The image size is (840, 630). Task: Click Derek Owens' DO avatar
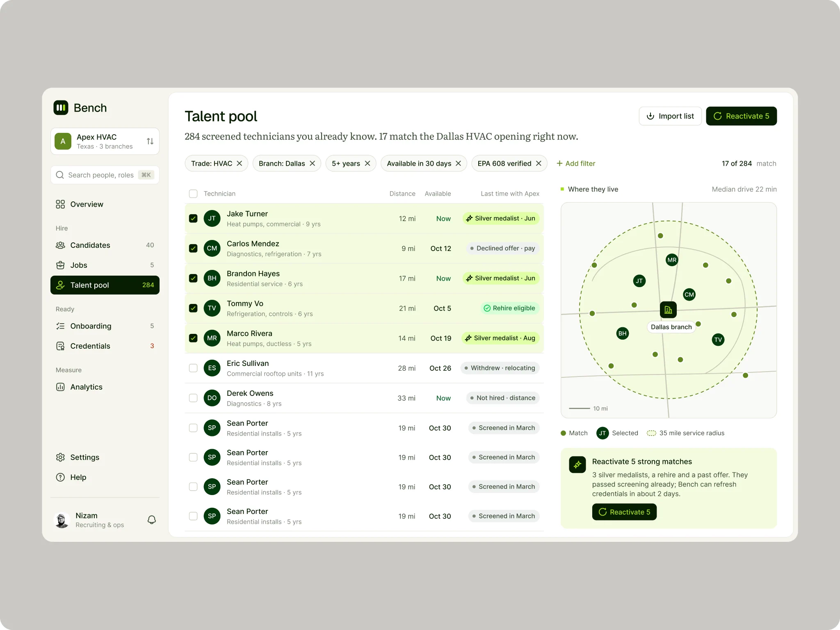212,398
